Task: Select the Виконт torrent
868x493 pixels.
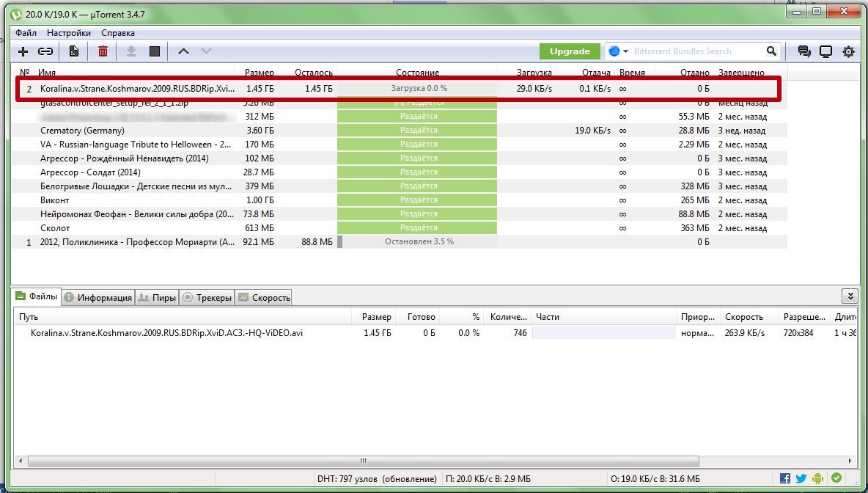Action: click(399, 200)
